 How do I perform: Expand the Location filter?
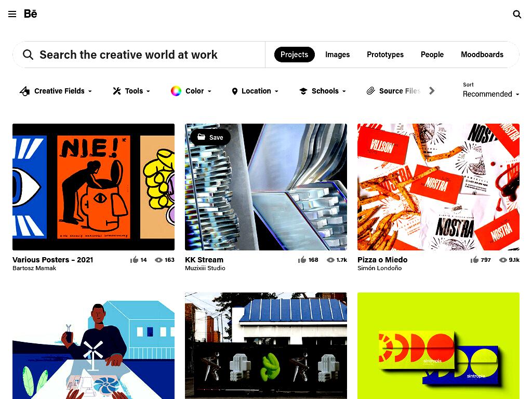(x=255, y=91)
